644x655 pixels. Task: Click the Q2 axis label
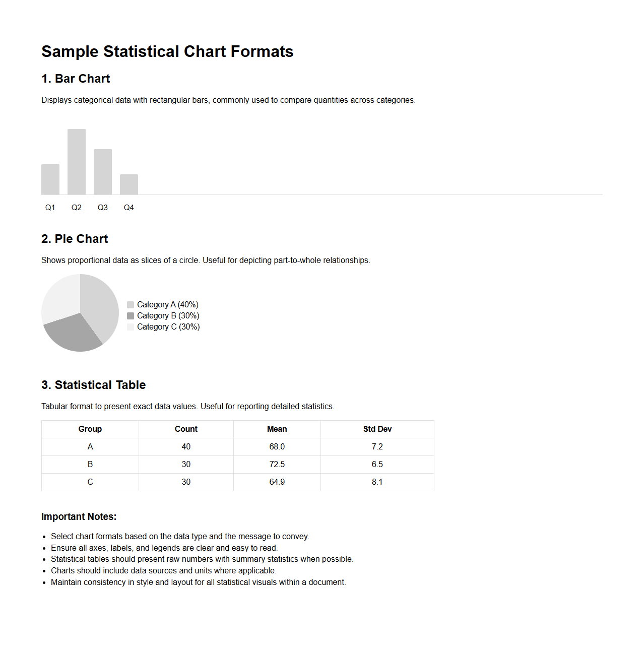(77, 208)
